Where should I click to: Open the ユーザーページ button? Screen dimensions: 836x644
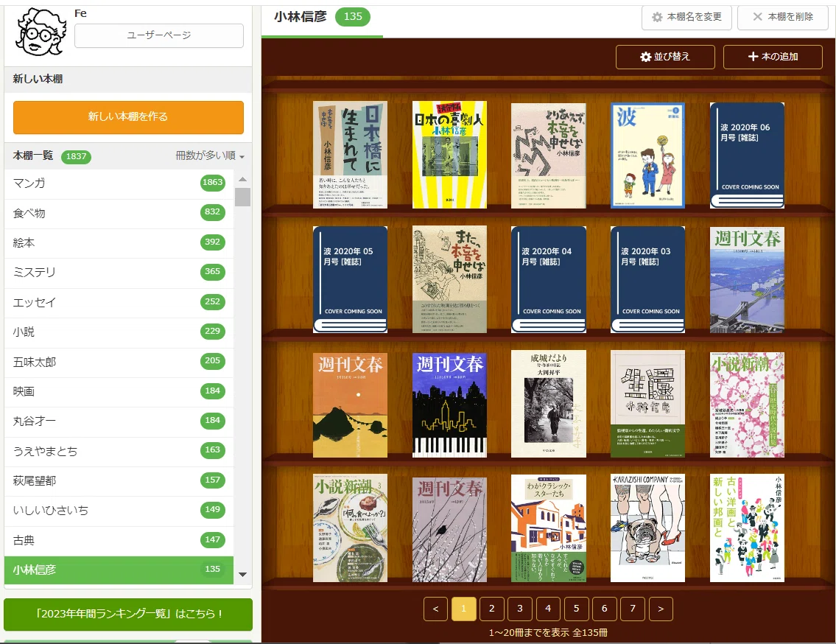point(159,35)
